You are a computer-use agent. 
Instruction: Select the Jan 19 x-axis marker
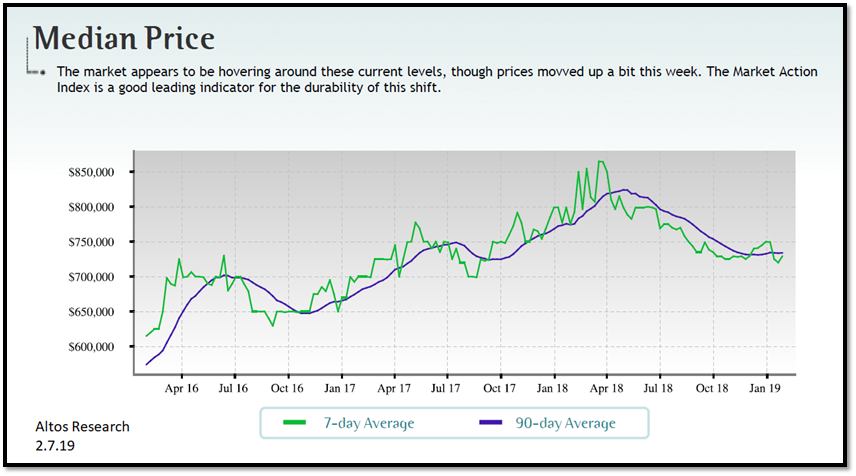(x=765, y=388)
